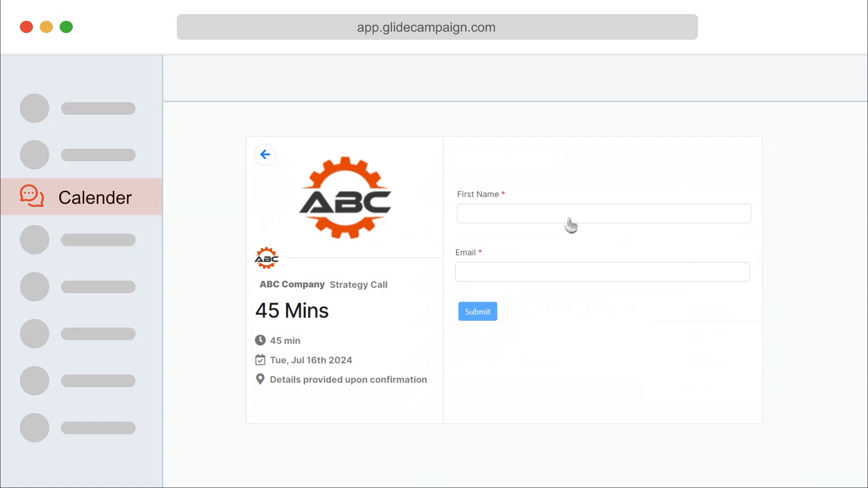Click the large ABC gear logo
The height and width of the screenshot is (488, 868).
[x=345, y=198]
